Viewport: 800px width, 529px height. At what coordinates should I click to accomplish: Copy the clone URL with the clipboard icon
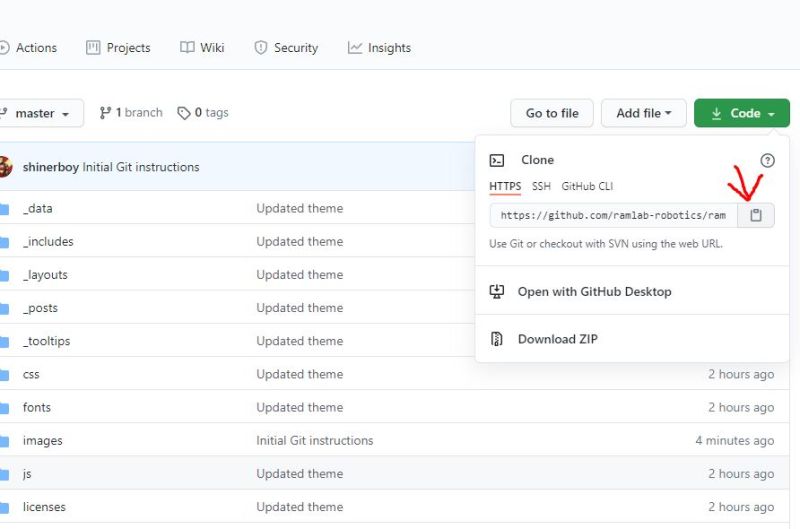pyautogui.click(x=756, y=215)
